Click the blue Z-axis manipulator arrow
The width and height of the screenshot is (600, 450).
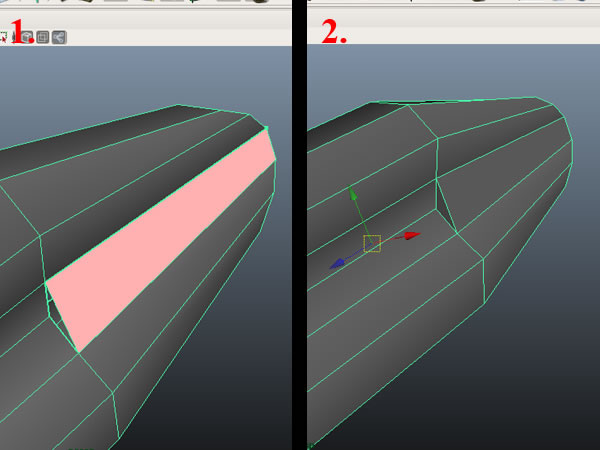pyautogui.click(x=338, y=263)
